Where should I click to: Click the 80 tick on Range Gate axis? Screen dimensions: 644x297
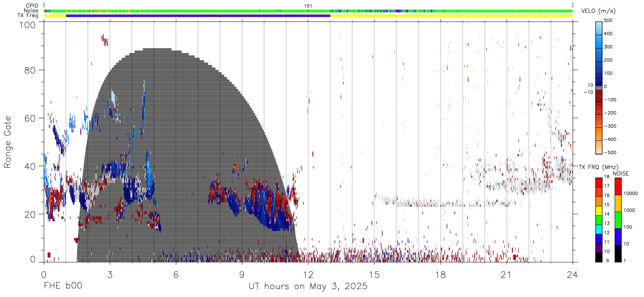point(30,71)
